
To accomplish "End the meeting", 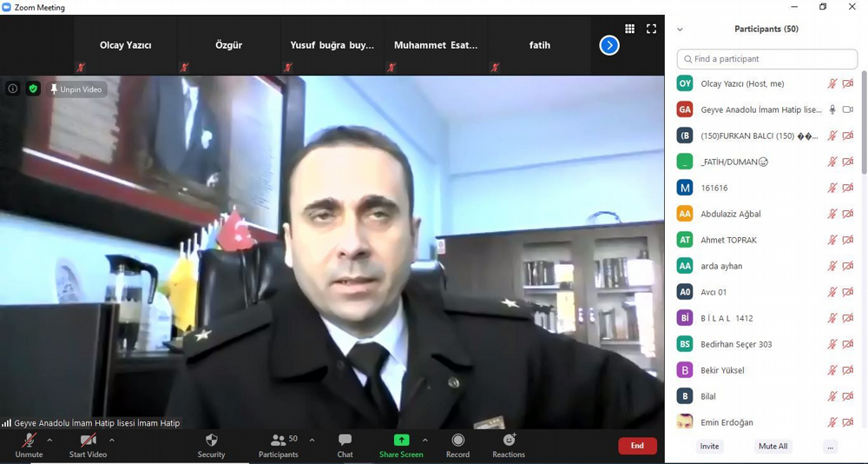I will pos(637,446).
